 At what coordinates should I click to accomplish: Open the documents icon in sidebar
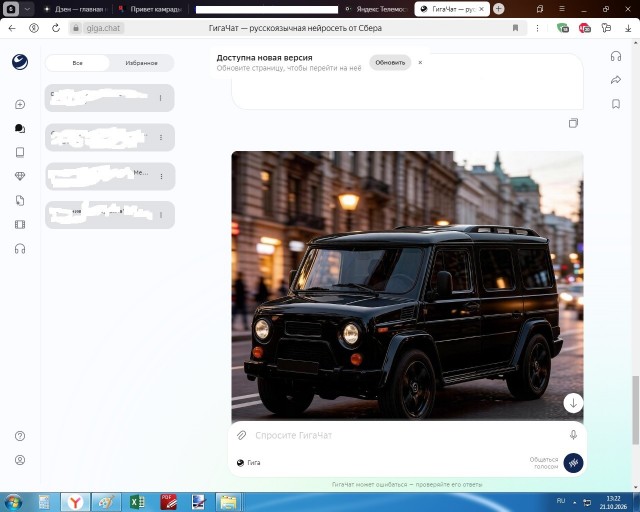[20, 200]
